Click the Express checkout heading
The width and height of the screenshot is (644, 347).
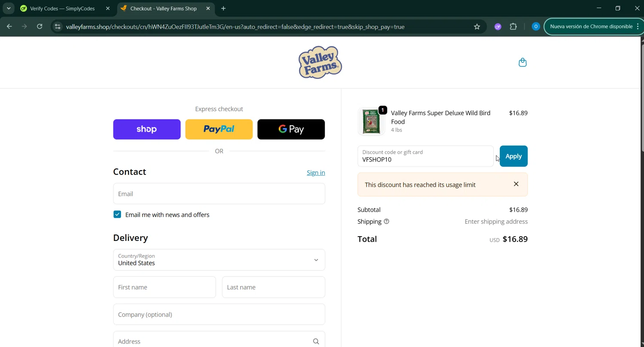coord(219,109)
